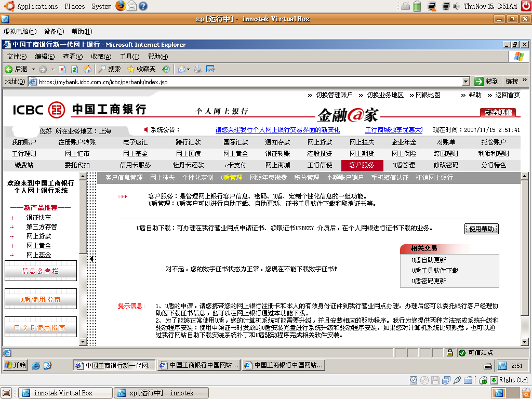Viewport: 532px width, 399px height.
Task: Open the address bar dropdown arrow
Action: coord(466,82)
